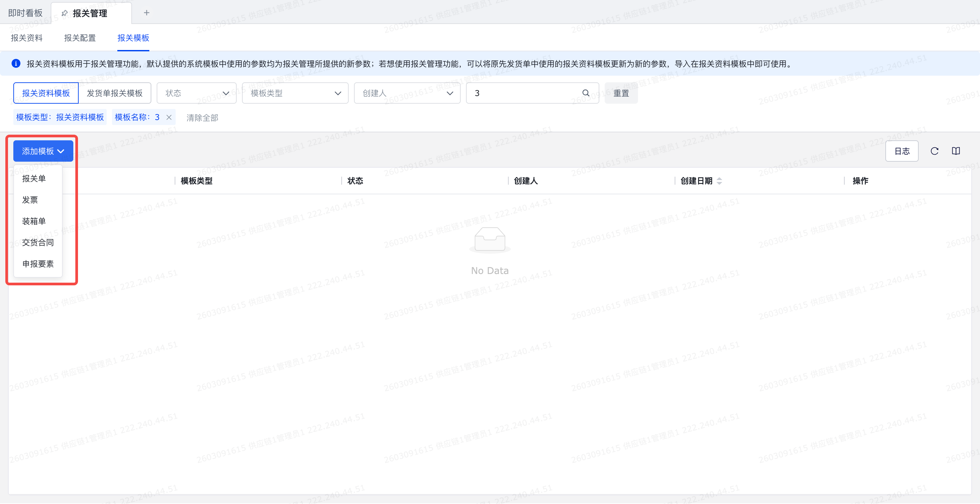This screenshot has height=504, width=980.
Task: Click the refresh icon beside 日志
Action: tap(934, 151)
